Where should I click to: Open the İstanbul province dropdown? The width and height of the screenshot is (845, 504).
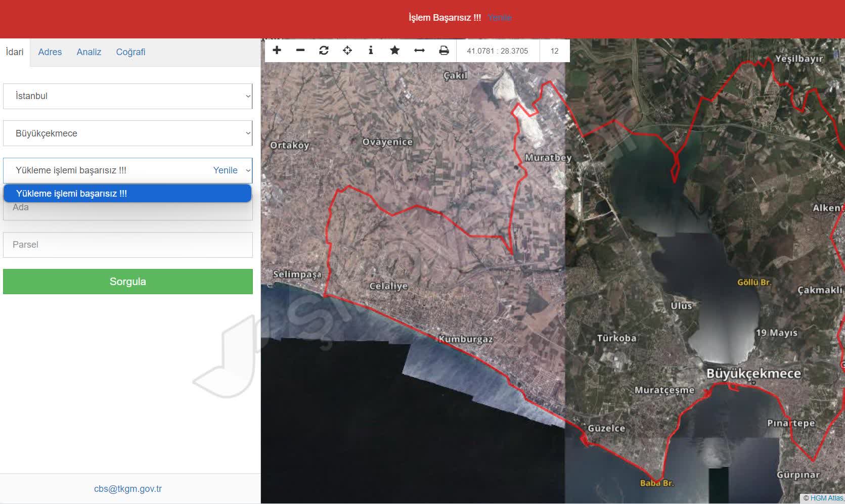pyautogui.click(x=127, y=96)
